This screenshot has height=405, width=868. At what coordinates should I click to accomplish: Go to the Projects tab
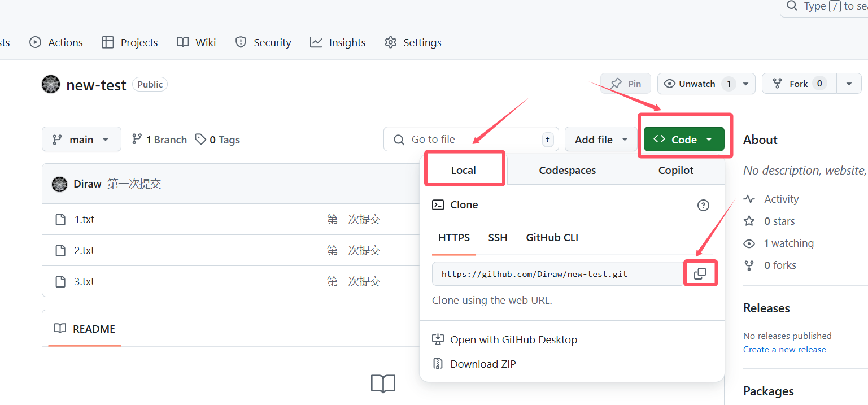pos(130,42)
